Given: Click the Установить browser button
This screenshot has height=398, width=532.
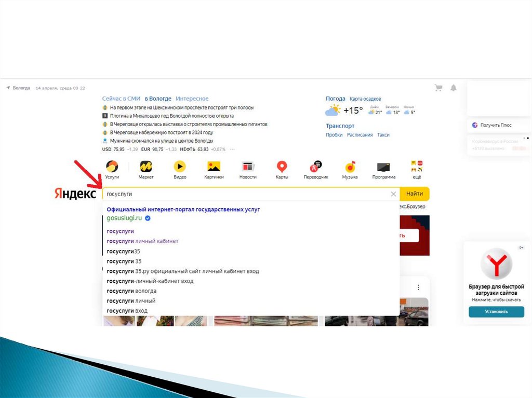Looking at the screenshot, I should click(x=496, y=311).
